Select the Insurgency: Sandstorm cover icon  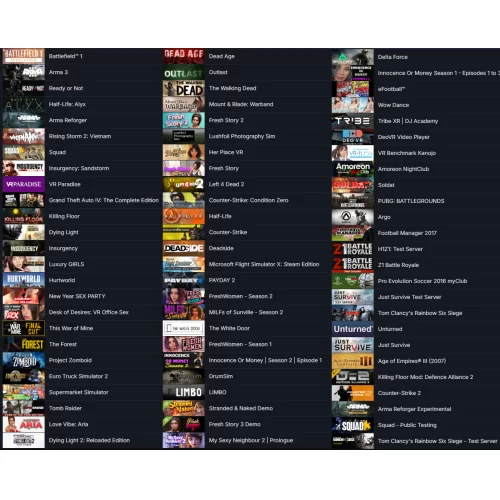click(24, 168)
